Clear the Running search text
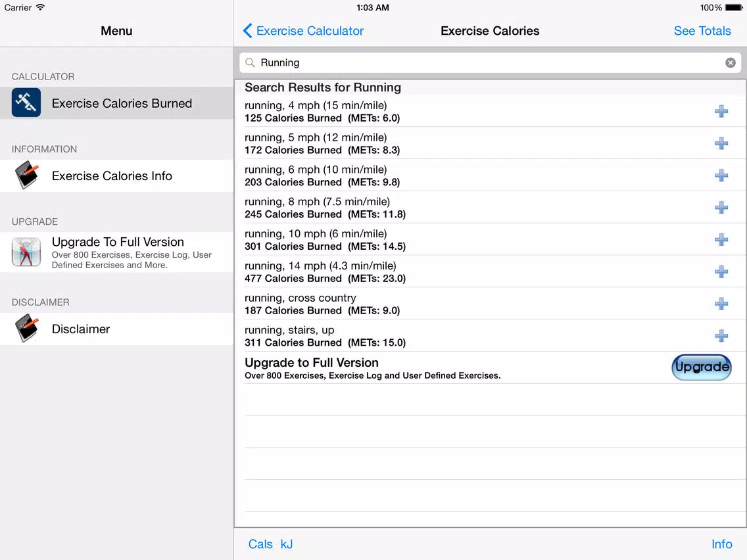The width and height of the screenshot is (747, 560). point(730,63)
